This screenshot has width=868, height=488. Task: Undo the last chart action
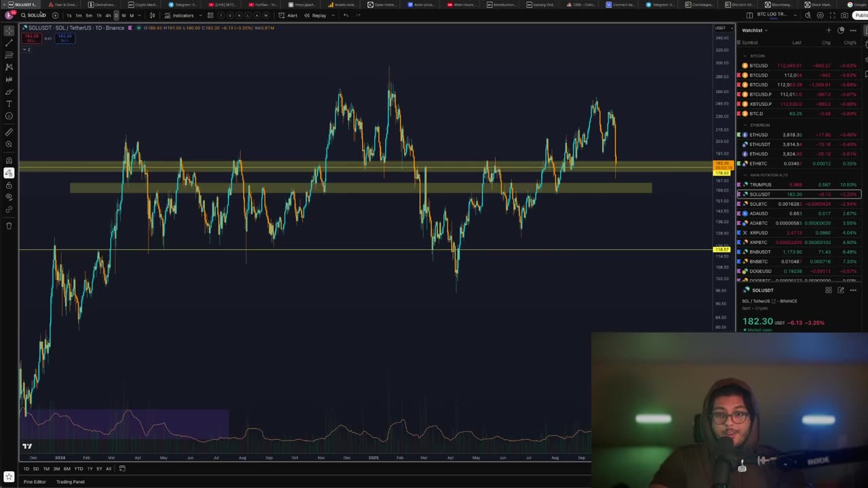point(346,15)
